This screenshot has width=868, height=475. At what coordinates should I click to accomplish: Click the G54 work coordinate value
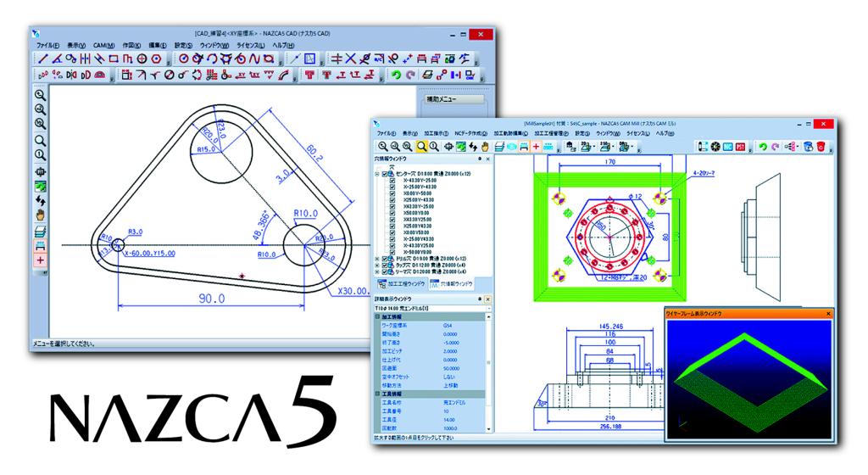(448, 326)
